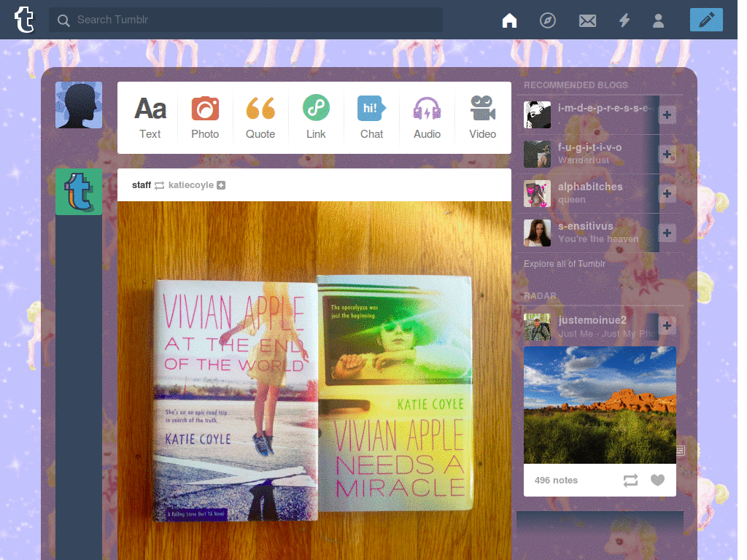This screenshot has height=560, width=747.
Task: Open the justemoinue2 avatar
Action: pyautogui.click(x=537, y=327)
